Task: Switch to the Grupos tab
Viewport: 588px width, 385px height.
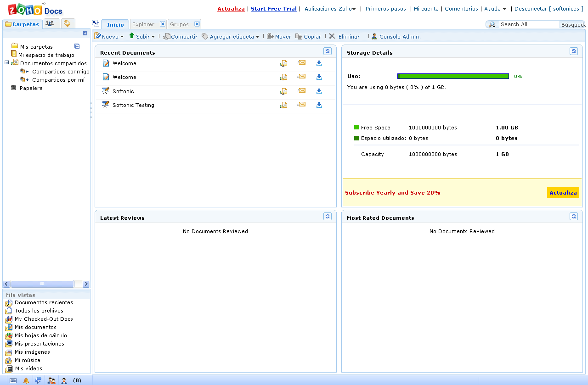Action: tap(179, 24)
